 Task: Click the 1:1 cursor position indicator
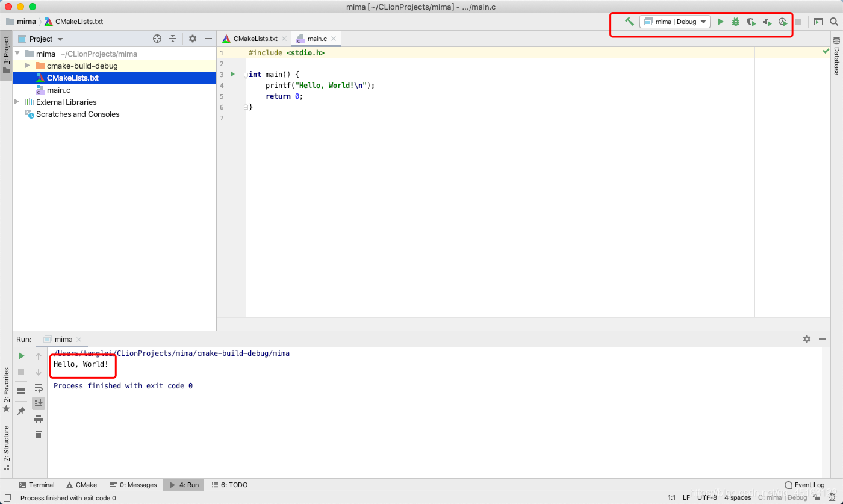coord(671,498)
